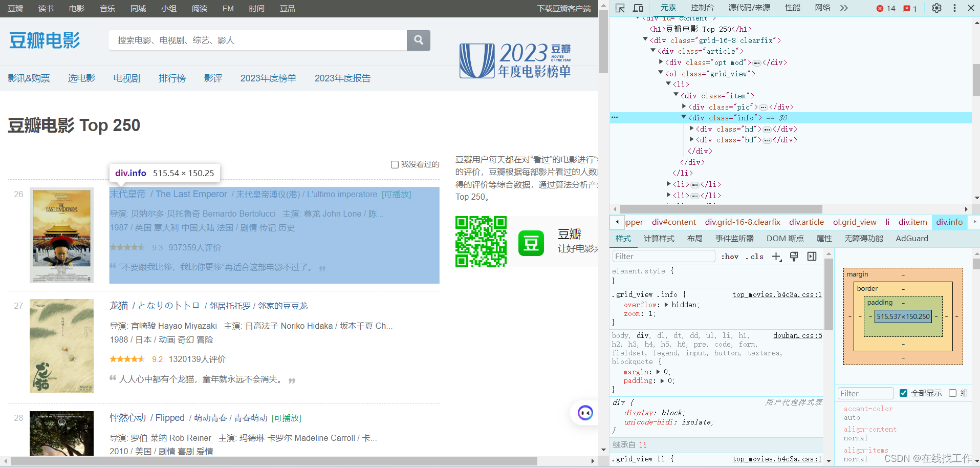Collapse the div class="article" node
980x468 pixels.
point(652,50)
